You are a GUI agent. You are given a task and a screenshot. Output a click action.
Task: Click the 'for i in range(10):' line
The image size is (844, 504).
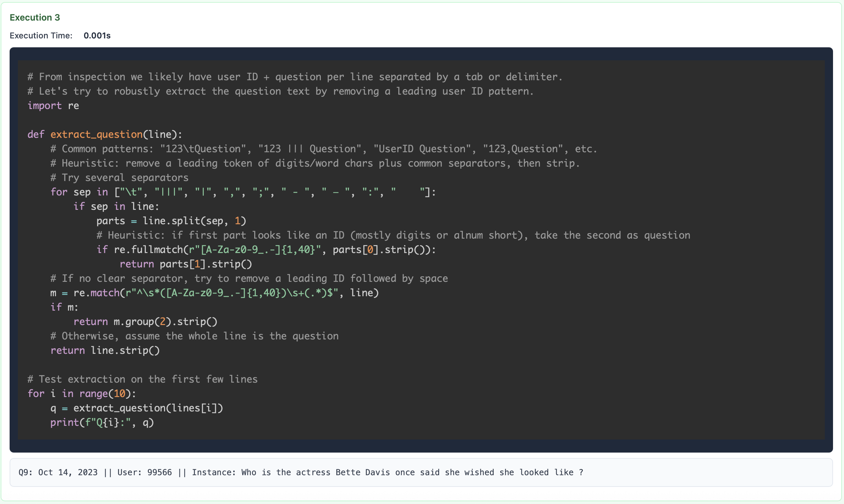pos(82,394)
